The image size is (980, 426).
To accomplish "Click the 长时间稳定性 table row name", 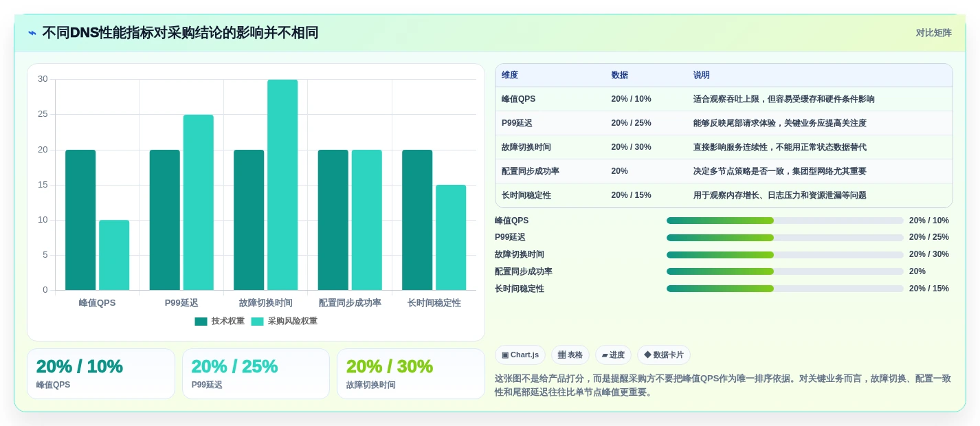I will (526, 195).
